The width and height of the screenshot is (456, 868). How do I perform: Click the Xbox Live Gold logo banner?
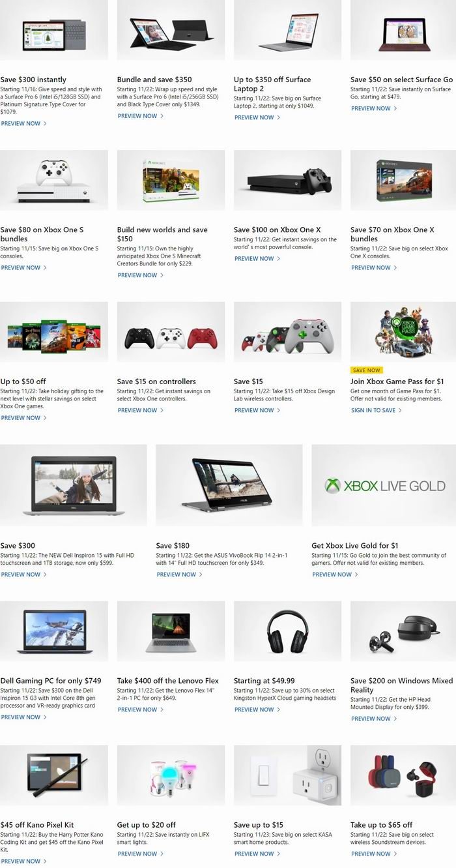point(384,485)
